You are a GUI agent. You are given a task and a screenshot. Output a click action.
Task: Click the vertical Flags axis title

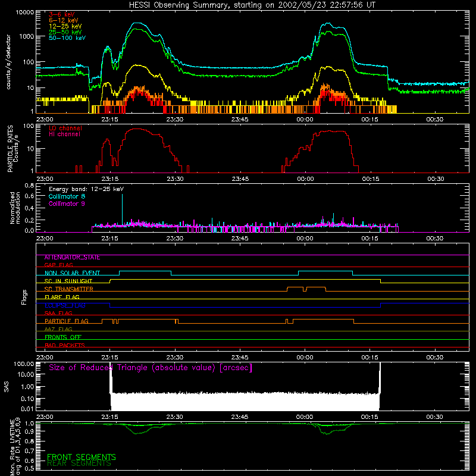[x=24, y=297]
